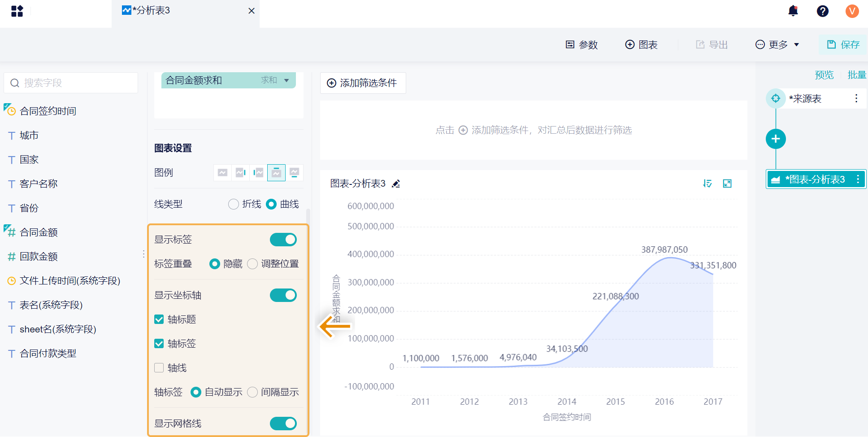
Task: Select the 文件上传时间(系统字段) field
Action: tap(70, 280)
